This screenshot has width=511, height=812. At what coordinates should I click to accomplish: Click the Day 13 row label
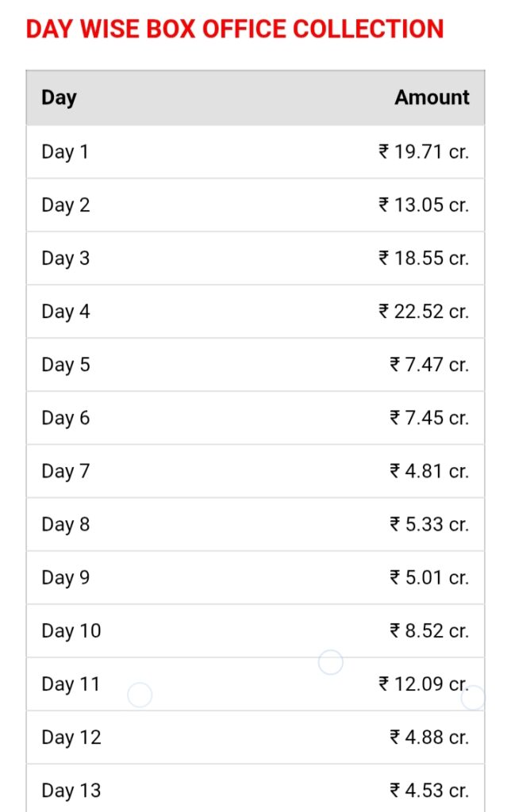(71, 792)
